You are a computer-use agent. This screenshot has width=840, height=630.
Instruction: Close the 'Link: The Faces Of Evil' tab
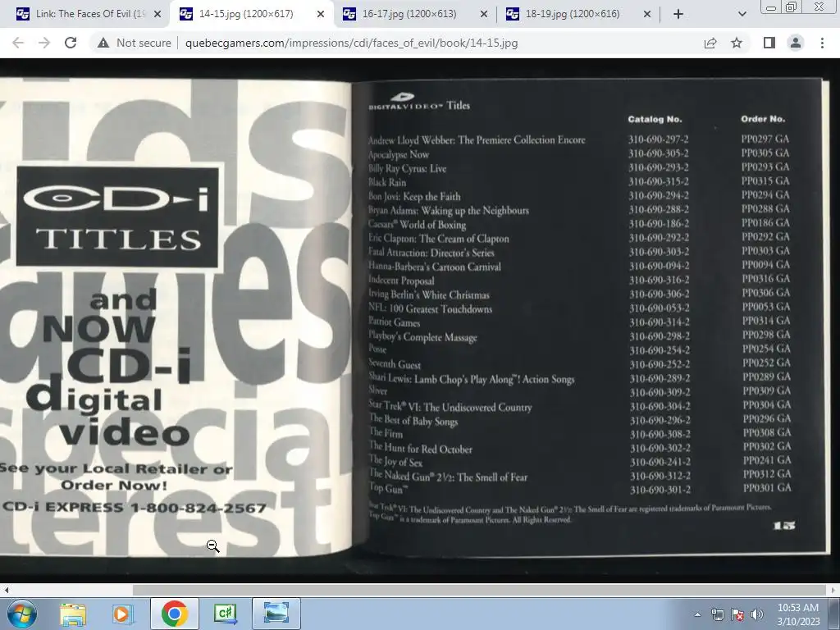(157, 15)
